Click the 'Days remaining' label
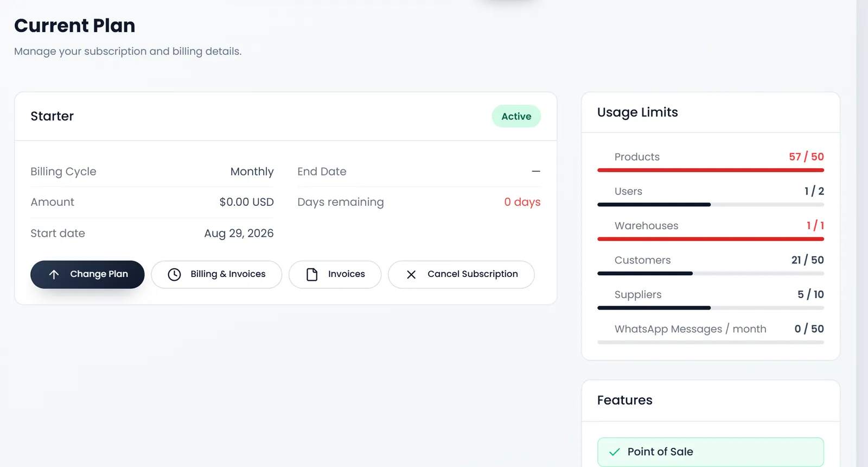The image size is (868, 467). point(341,202)
